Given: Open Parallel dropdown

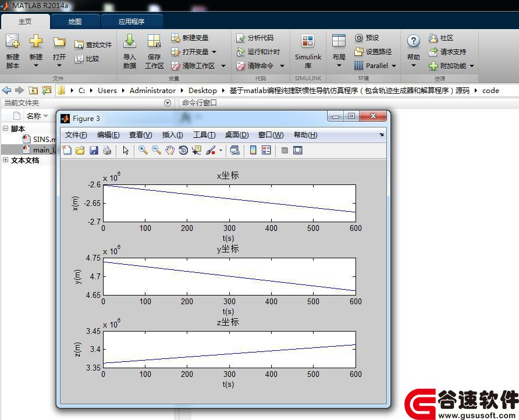Looking at the screenshot, I should pos(394,66).
